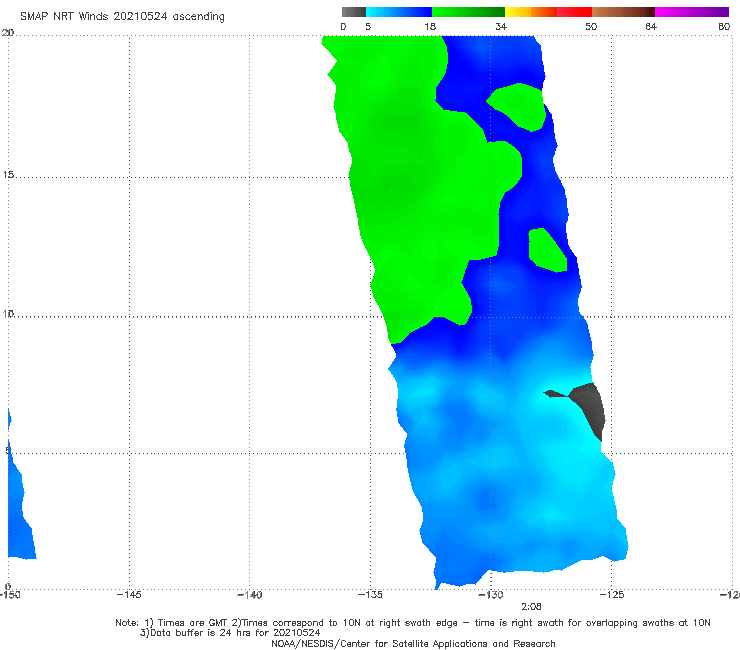Click the blue segment of the wind color bar
This screenshot has width=740, height=650.
(x=399, y=12)
